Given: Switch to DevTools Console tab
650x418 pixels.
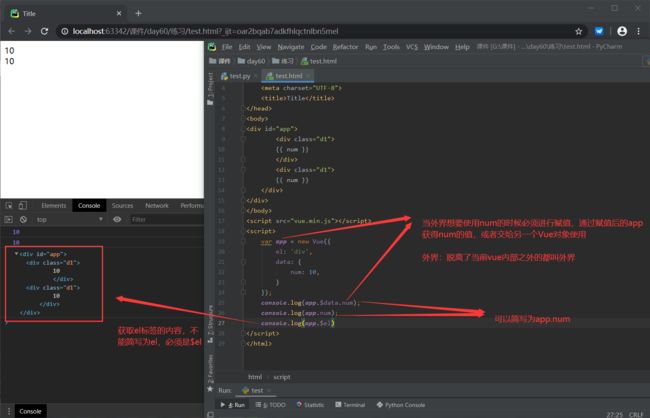Looking at the screenshot, I should tap(89, 205).
